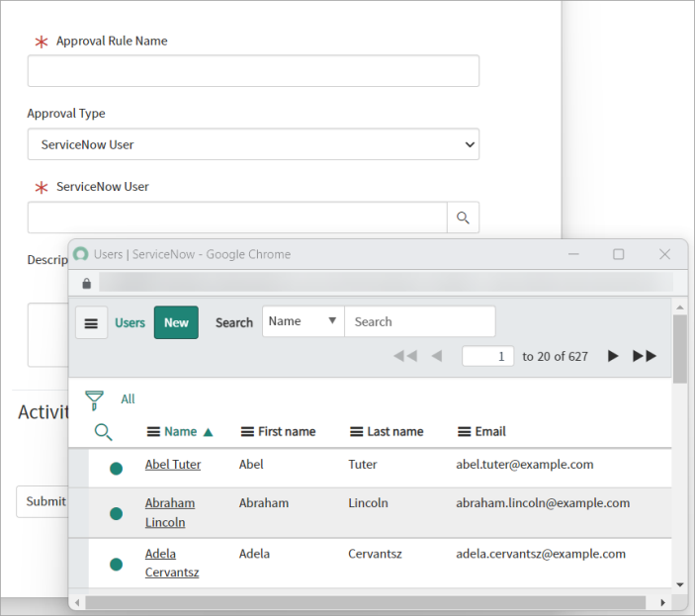The image size is (695, 616).
Task: Go to the next page of users
Action: click(613, 356)
